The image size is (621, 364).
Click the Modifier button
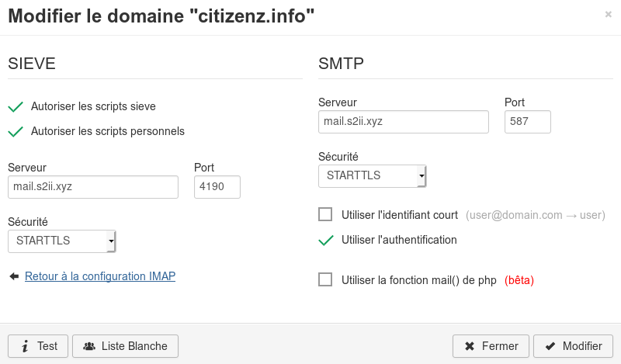[x=573, y=346]
